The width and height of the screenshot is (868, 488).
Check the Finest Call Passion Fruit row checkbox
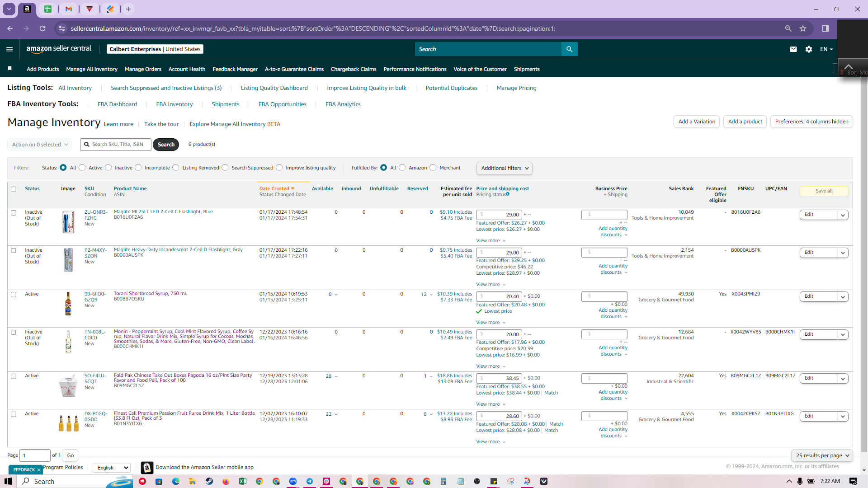click(x=14, y=414)
